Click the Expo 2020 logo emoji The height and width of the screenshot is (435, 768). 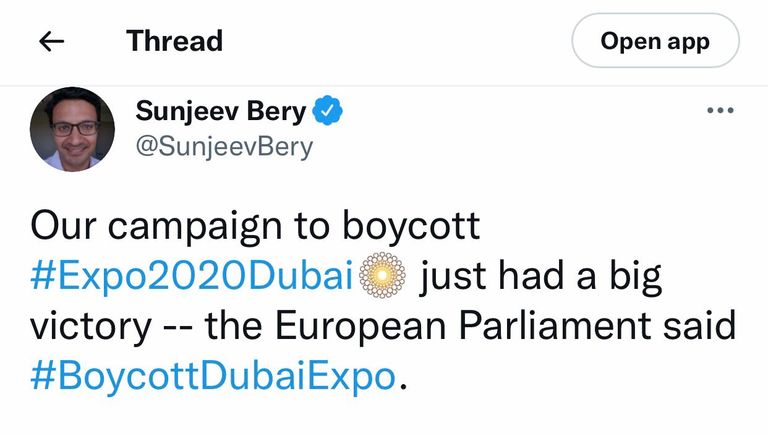click(383, 277)
